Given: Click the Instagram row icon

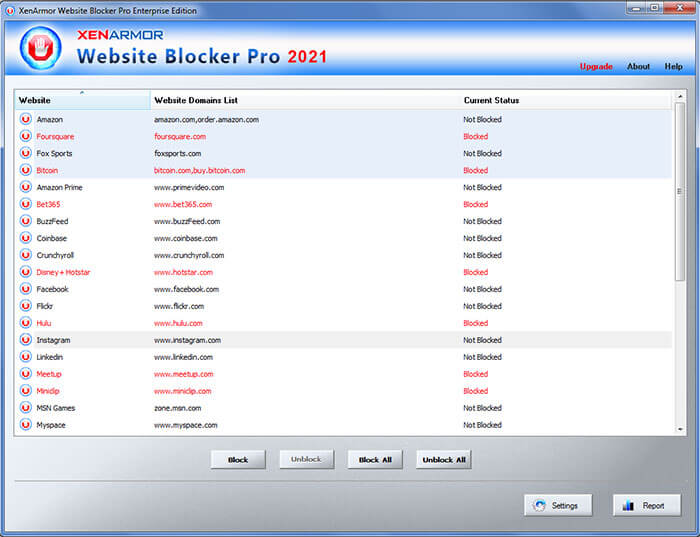Looking at the screenshot, I should coord(25,340).
